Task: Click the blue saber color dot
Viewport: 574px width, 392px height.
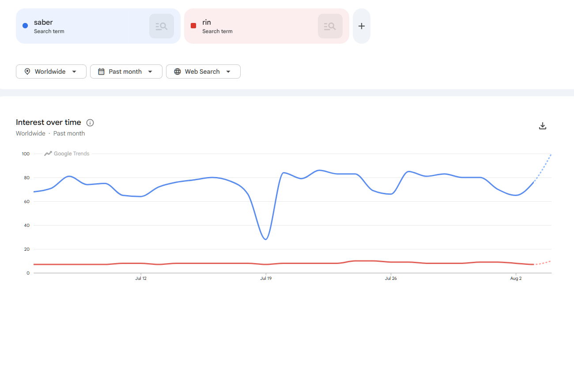Action: pos(25,26)
